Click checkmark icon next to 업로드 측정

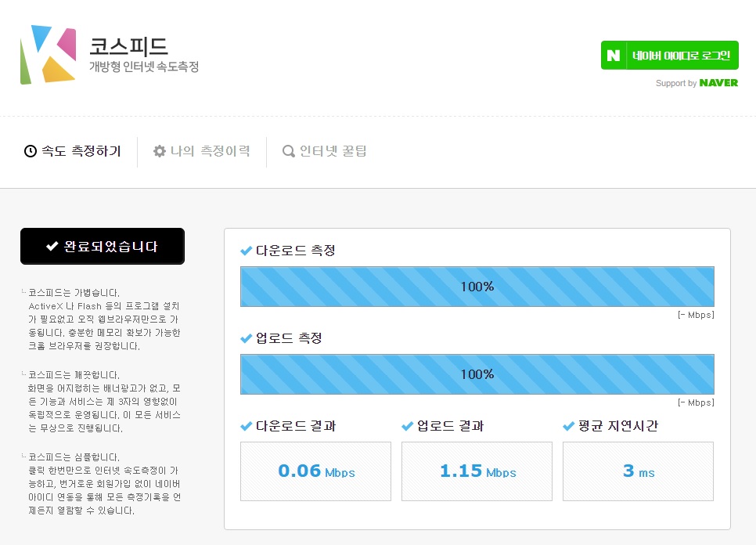pyautogui.click(x=247, y=339)
